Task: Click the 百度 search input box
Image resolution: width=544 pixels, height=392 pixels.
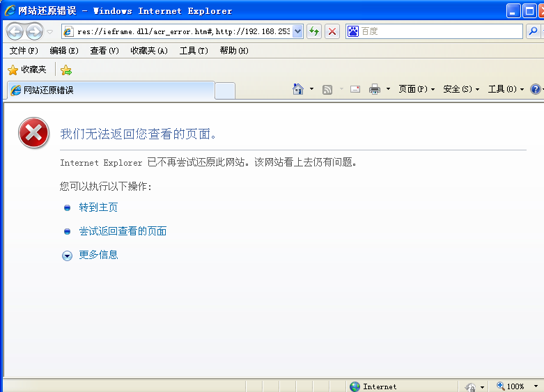Action: 440,31
